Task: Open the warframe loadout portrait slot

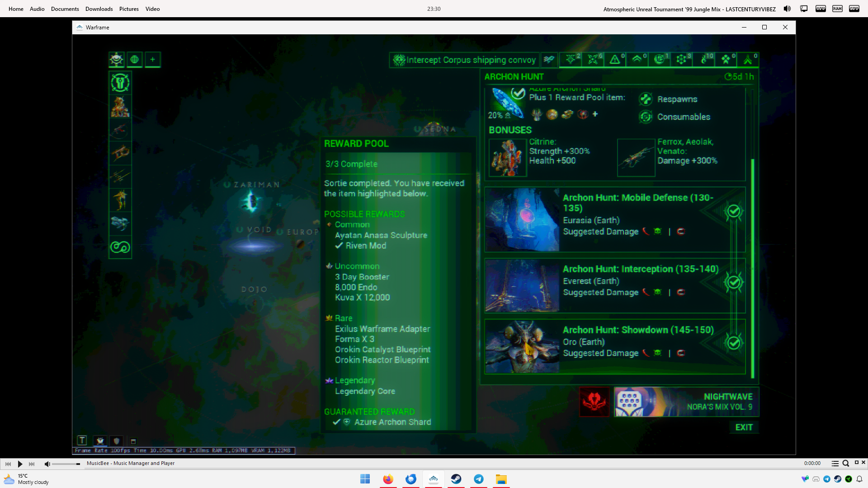Action: pyautogui.click(x=120, y=107)
